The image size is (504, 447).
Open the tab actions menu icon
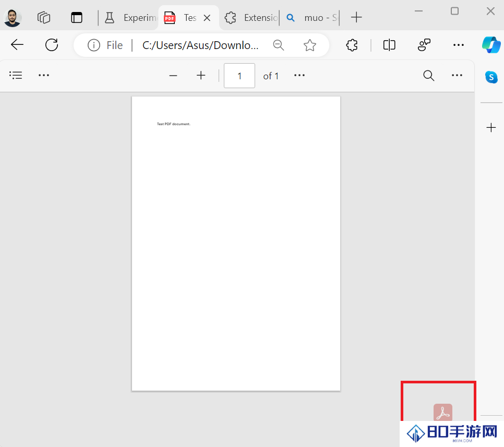[x=77, y=17]
